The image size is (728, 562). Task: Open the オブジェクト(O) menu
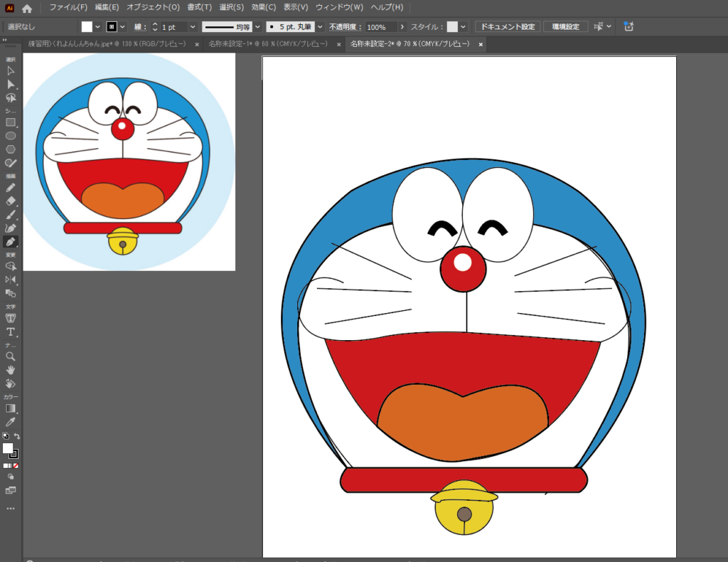click(x=153, y=7)
